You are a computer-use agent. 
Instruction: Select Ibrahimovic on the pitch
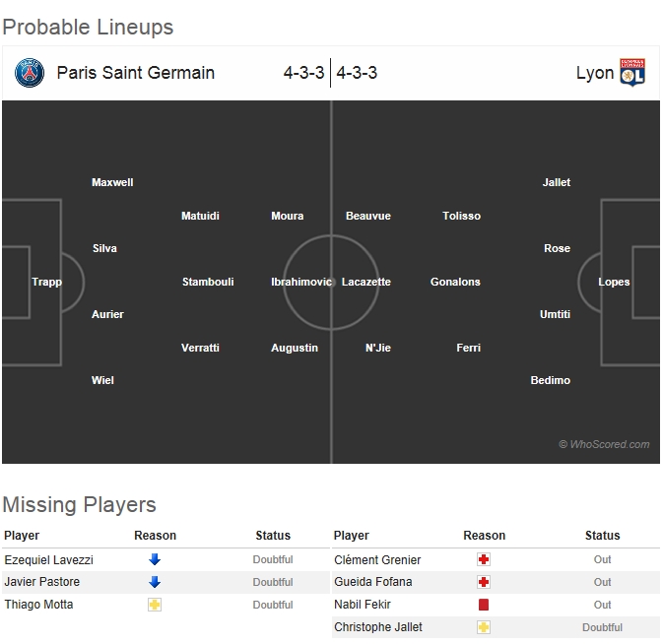[301, 282]
